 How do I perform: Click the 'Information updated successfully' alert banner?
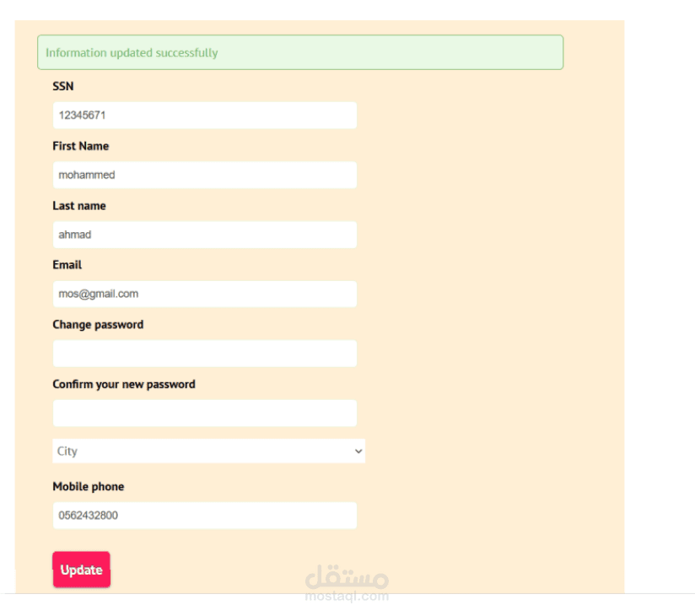click(x=299, y=52)
